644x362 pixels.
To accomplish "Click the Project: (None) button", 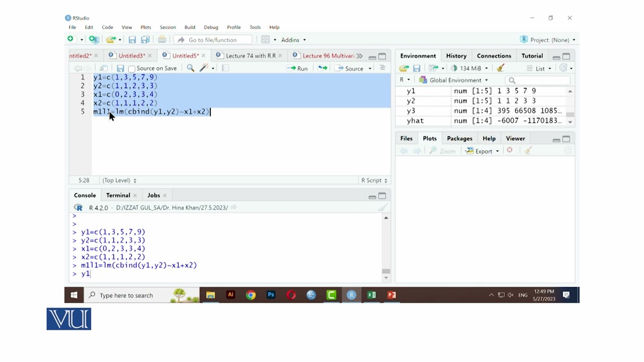I will coord(547,40).
